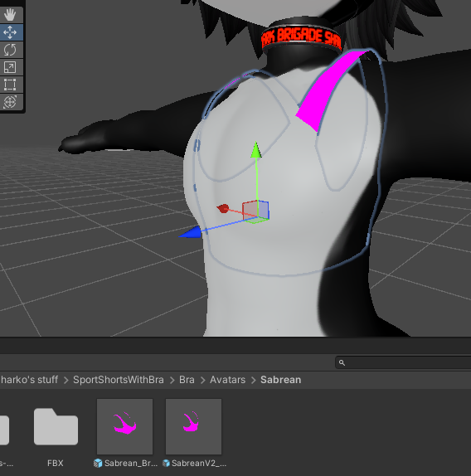Go to Bra breadcrumb folder
Viewport: 471px width, 476px height.
[187, 380]
